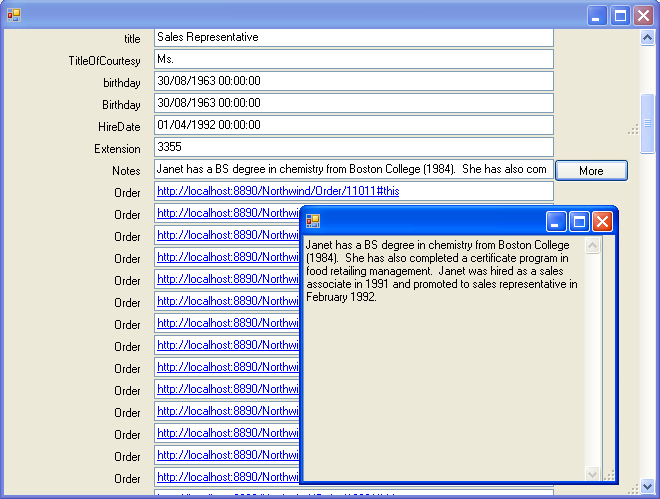Select the HireDate field 01/04/1992

353,125
